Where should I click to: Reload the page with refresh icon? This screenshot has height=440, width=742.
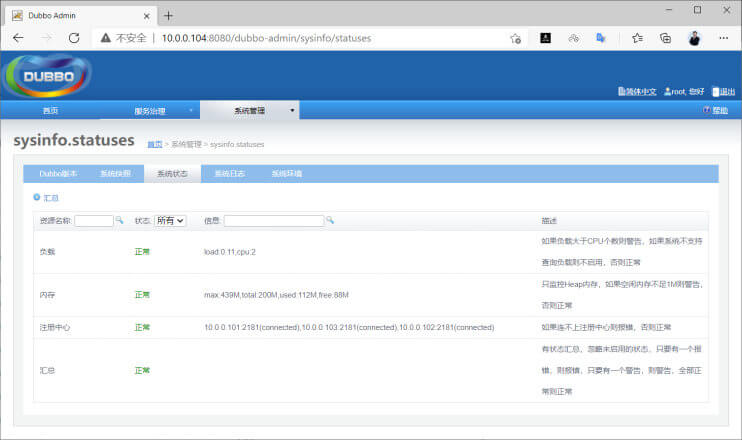click(x=74, y=38)
